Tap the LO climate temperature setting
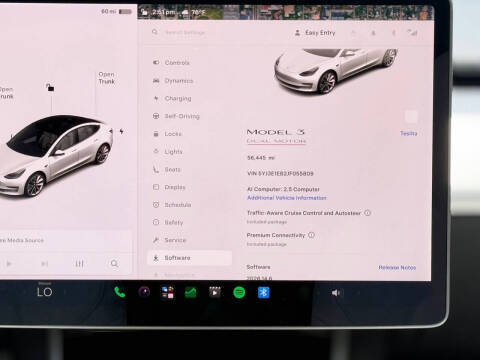 (44, 292)
